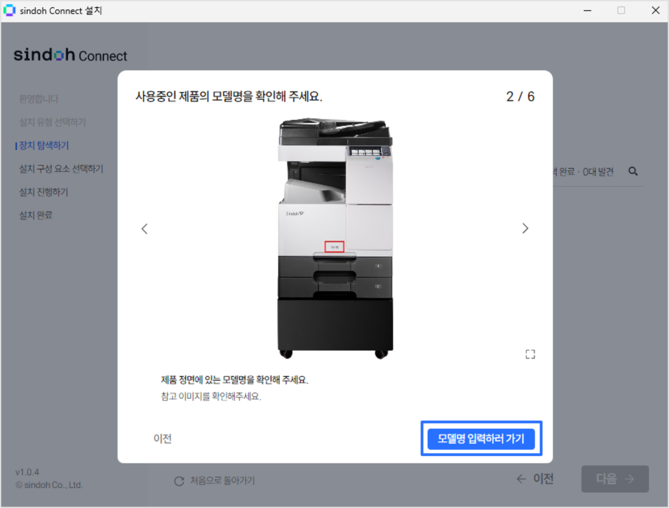This screenshot has width=669, height=508.
Task: Select 장치 탐색하기 step in sidebar
Action: click(44, 145)
